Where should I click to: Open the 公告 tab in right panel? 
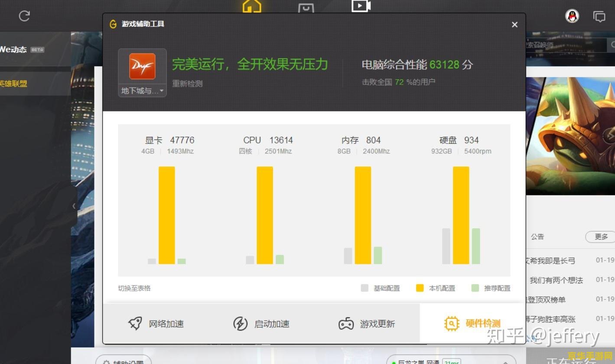[x=537, y=237]
